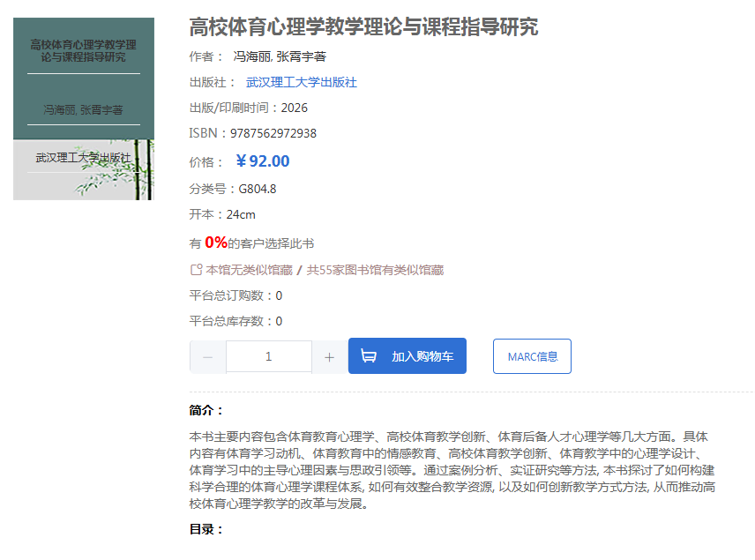Screen dimensions: 755x560
Task: Click the ISBN number 9787562972938
Action: point(273,133)
